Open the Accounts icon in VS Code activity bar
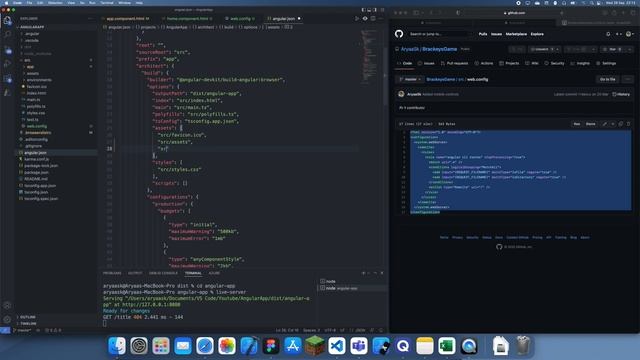 point(7,305)
